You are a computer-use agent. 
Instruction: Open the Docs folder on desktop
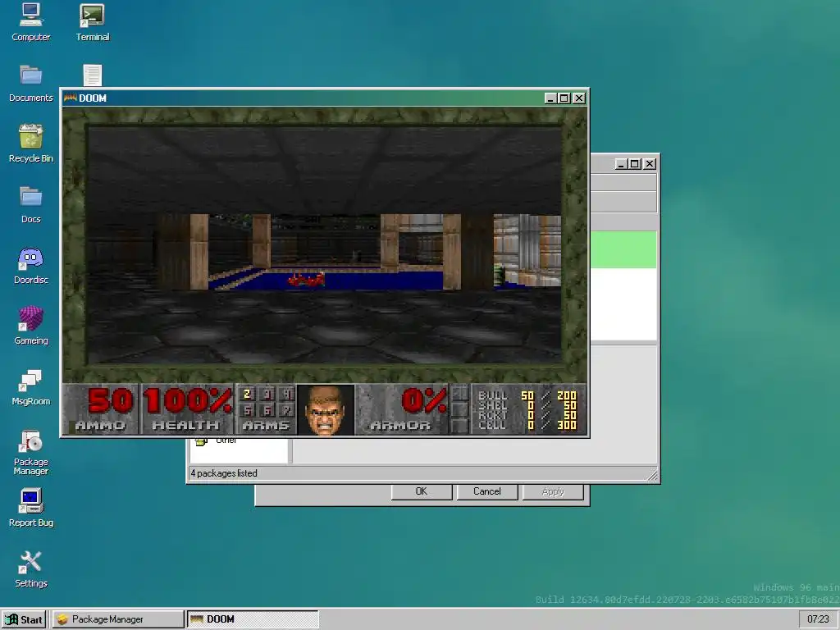(30, 204)
